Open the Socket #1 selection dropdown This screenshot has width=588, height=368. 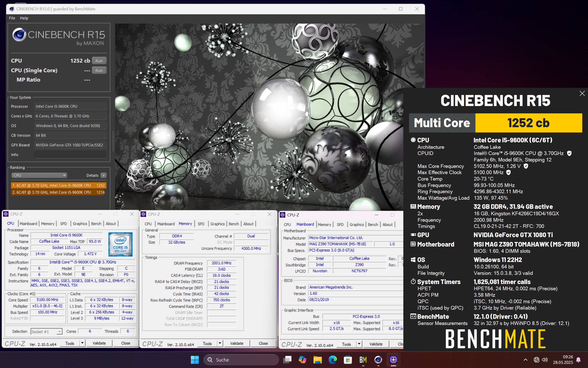(46, 331)
